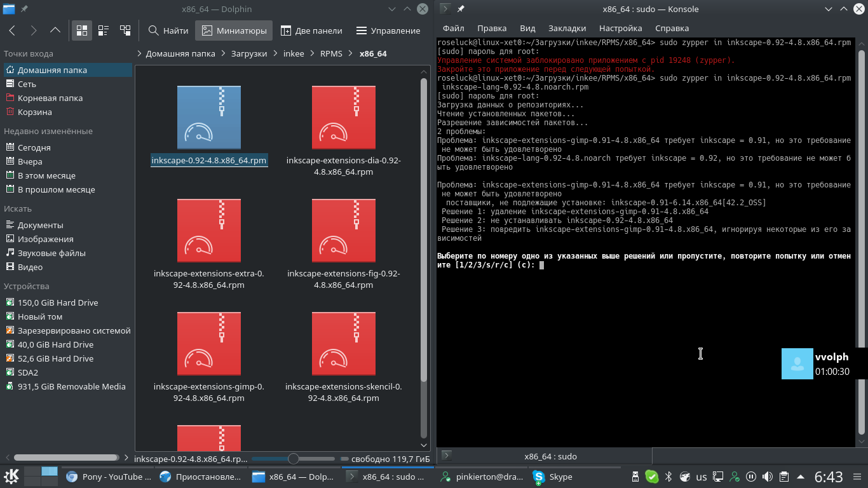Switch Dolphin to icons view mode

coord(82,30)
